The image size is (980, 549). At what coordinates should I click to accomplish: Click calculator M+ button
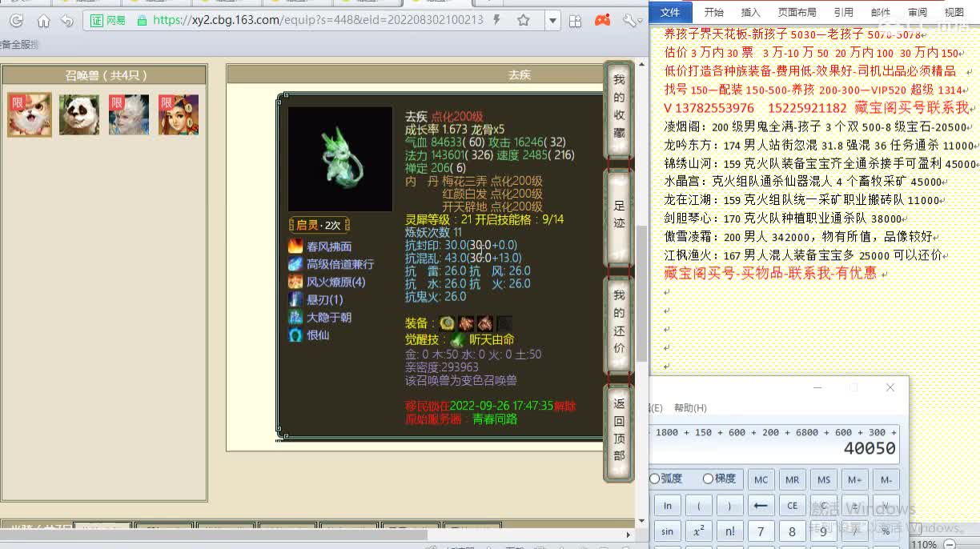point(855,480)
